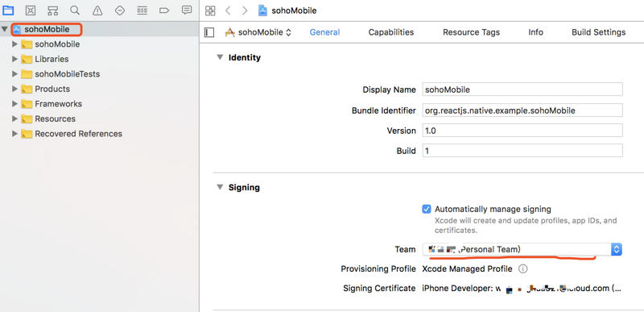Click the Frameworks folder icon
Viewport: 644px width, 312px height.
27,104
